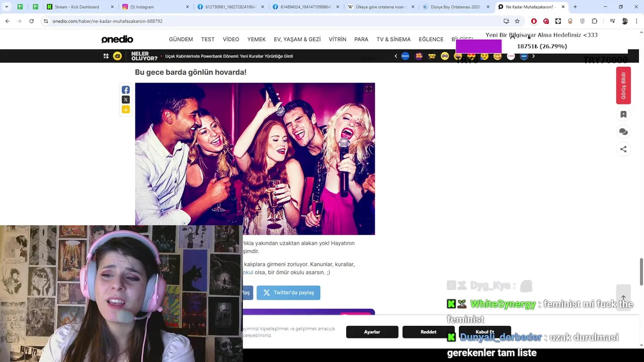Image resolution: width=644 pixels, height=362 pixels.
Task: Open the EĞLENCE section
Action: (x=431, y=39)
